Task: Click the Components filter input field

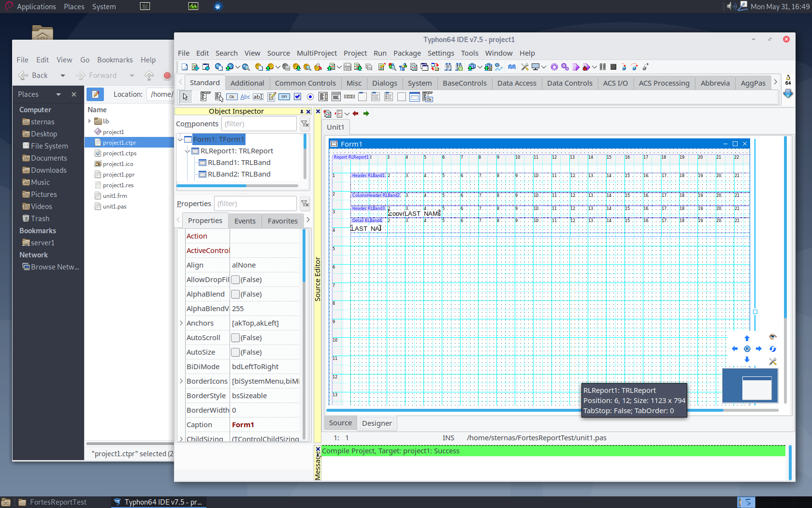Action: point(259,124)
